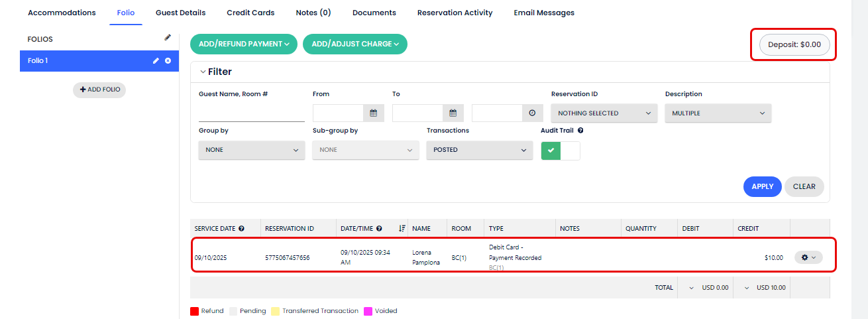Click the red Refund legend swatch
The height and width of the screenshot is (319, 868).
pyautogui.click(x=195, y=311)
